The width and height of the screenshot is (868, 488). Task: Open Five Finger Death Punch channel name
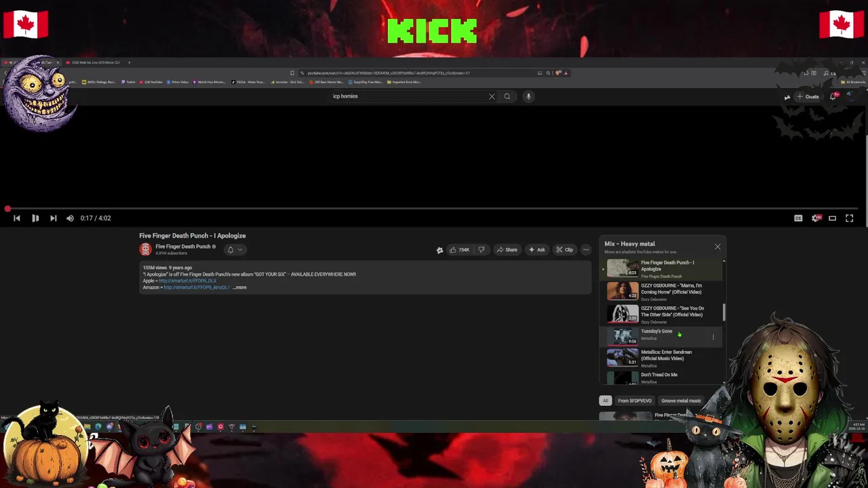pyautogui.click(x=182, y=247)
